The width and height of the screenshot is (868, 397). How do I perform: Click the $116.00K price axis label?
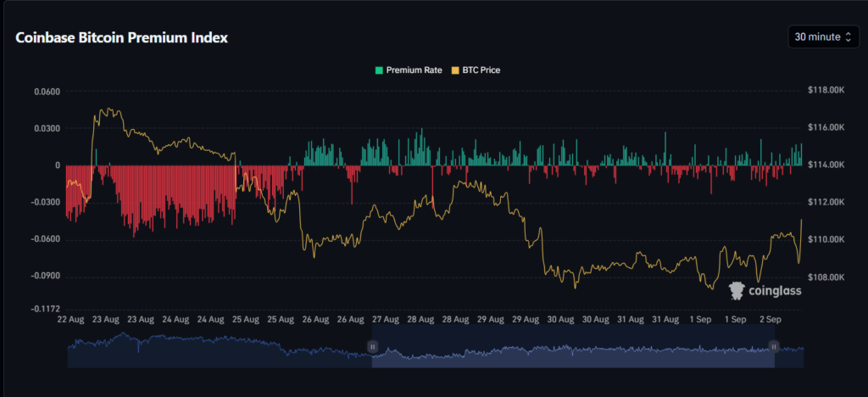pos(826,127)
